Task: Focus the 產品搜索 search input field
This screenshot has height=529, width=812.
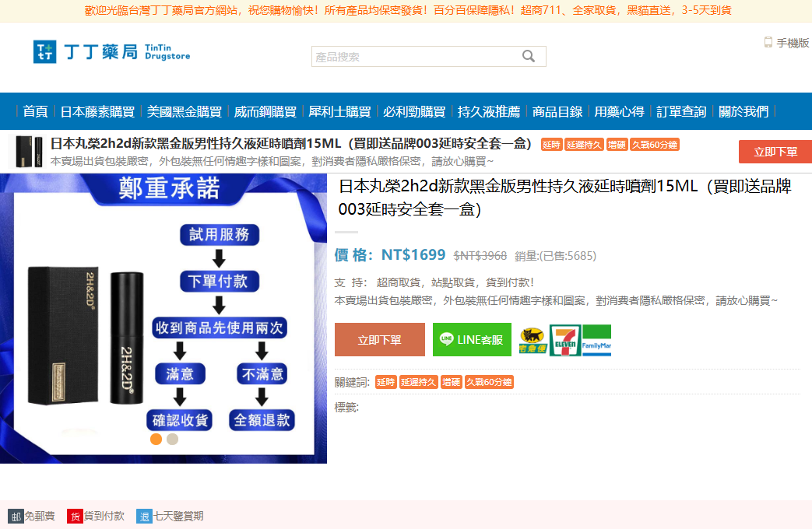Action: [417, 57]
